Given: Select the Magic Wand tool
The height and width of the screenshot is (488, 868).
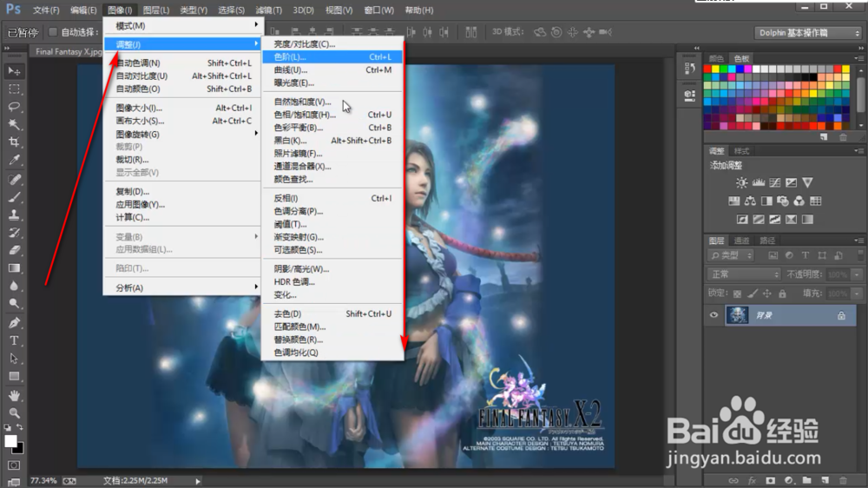Looking at the screenshot, I should (14, 124).
